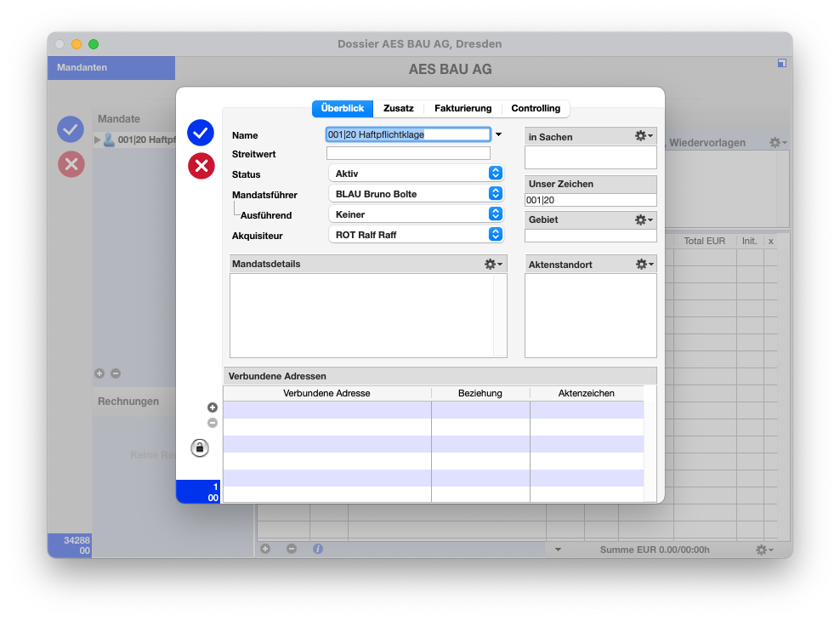Screen dimensions: 840x621
Task: Remove connected address with minus icon
Action: 213,423
